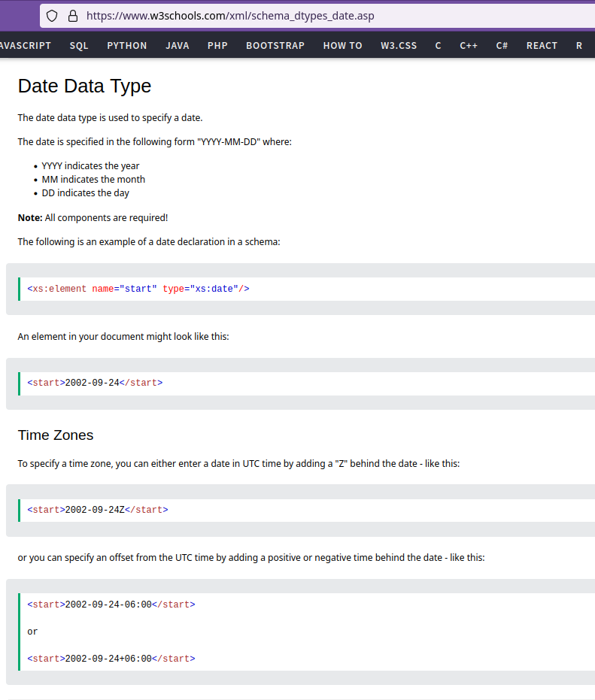Open the SQL tutorial menu item
The width and height of the screenshot is (595, 700).
(x=79, y=46)
